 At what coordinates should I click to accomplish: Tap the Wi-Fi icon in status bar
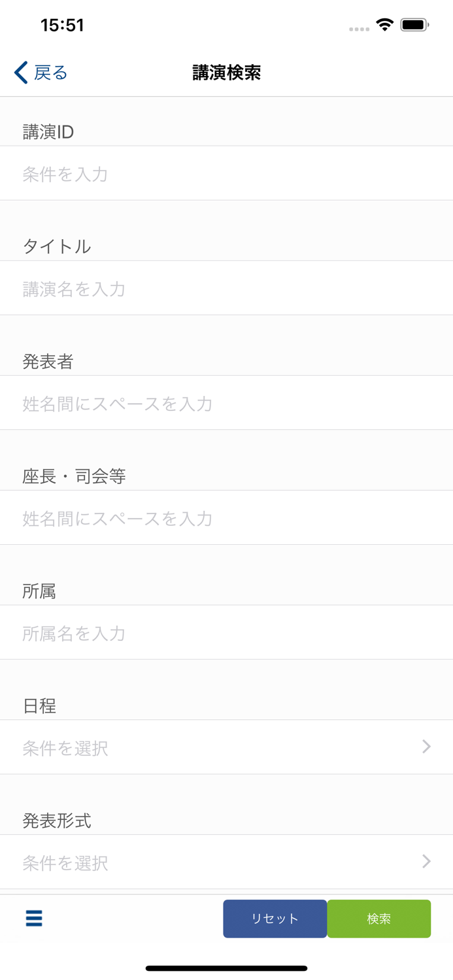click(x=384, y=24)
